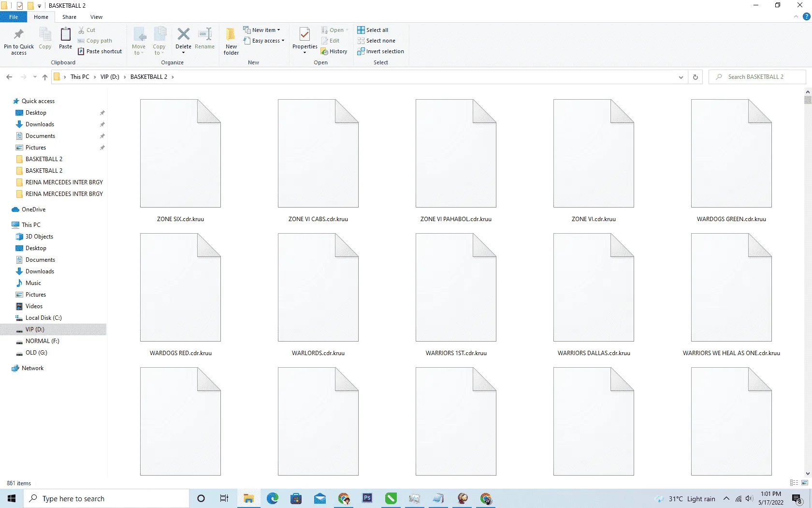Click the taskbar search box

(x=106, y=498)
